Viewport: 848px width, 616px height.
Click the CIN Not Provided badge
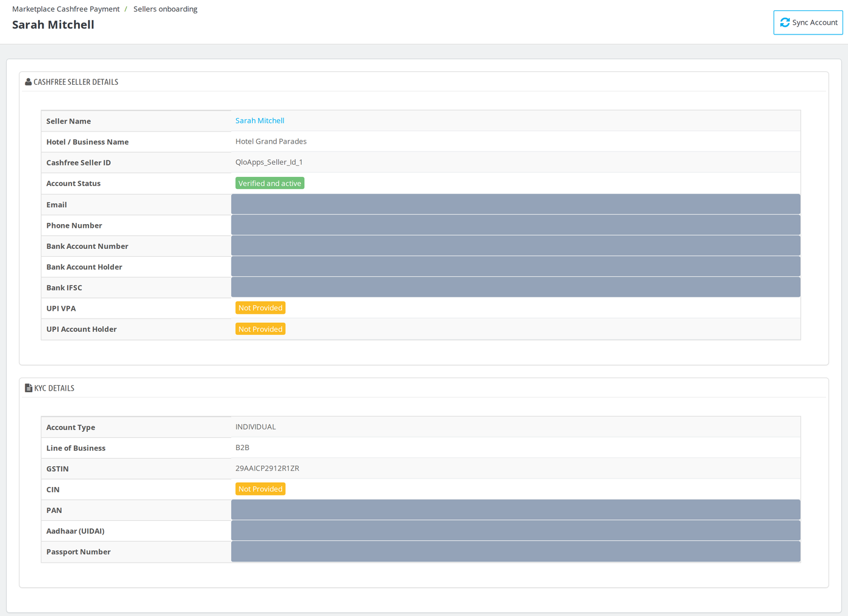coord(260,489)
